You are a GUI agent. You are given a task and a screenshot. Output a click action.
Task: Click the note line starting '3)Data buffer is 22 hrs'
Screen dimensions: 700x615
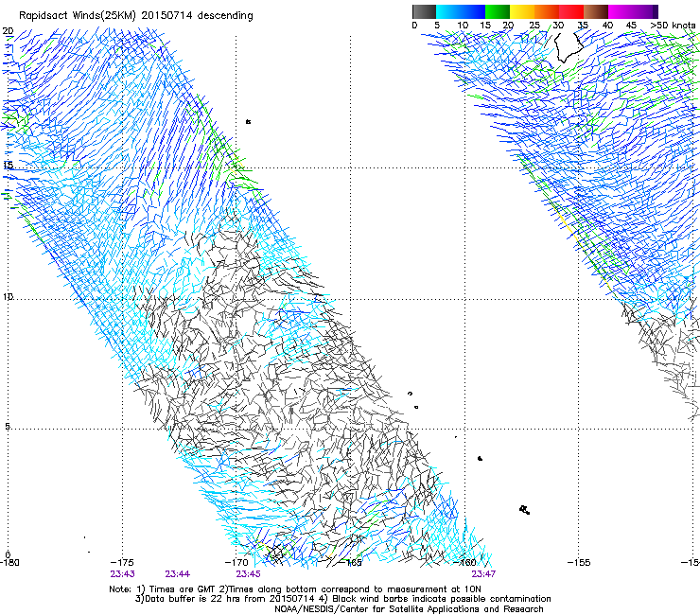[x=342, y=599]
